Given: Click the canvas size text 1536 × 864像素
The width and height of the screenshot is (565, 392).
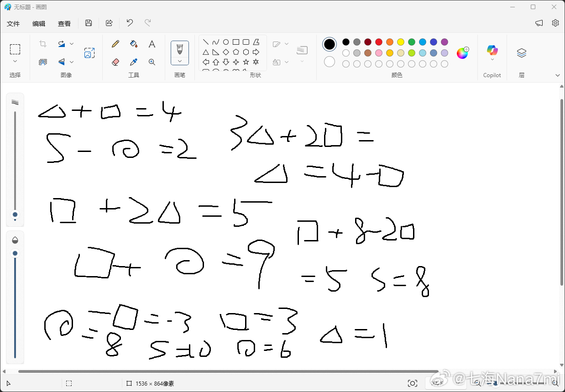Looking at the screenshot, I should point(155,384).
